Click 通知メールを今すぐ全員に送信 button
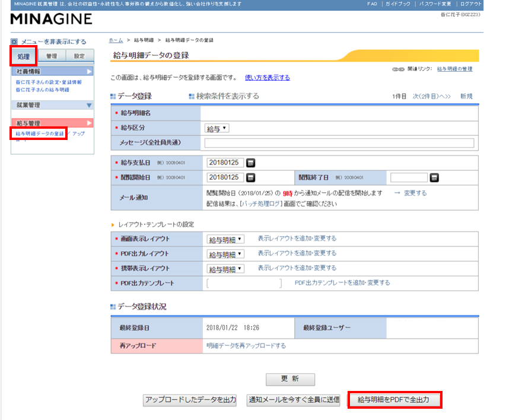Image resolution: width=522 pixels, height=420 pixels. [293, 400]
